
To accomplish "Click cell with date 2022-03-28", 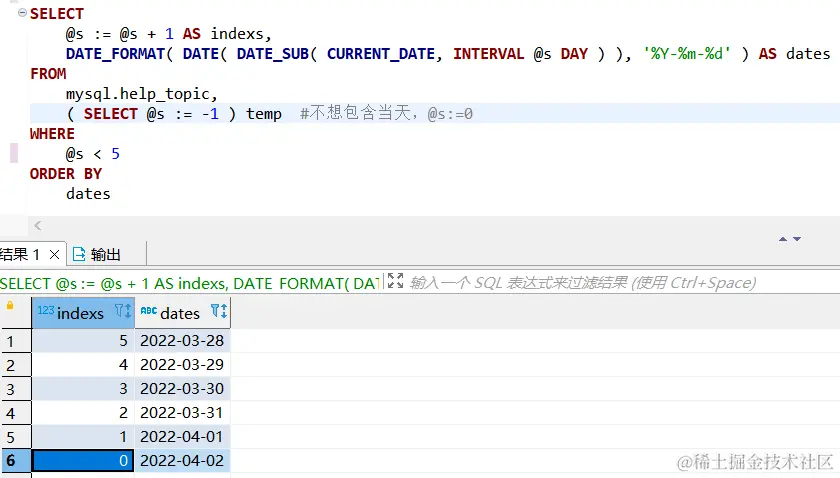I will pyautogui.click(x=182, y=341).
